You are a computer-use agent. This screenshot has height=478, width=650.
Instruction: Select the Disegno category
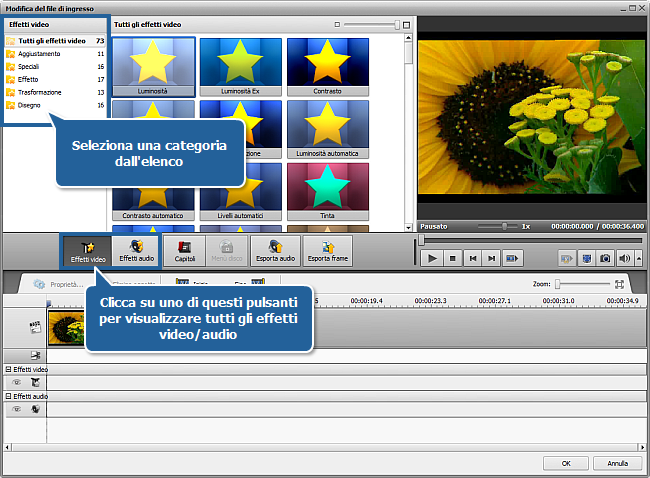55,105
